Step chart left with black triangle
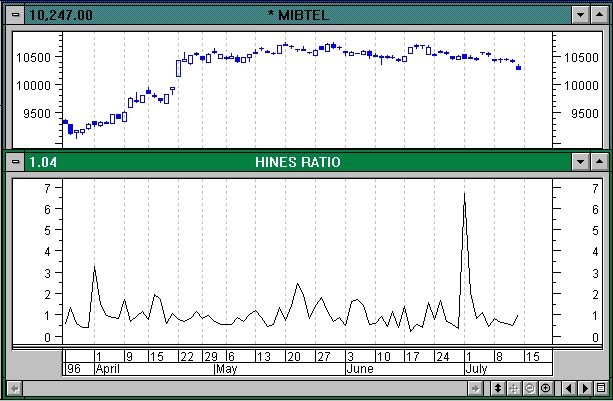Viewport: 613px width, 401px height. coord(569,388)
